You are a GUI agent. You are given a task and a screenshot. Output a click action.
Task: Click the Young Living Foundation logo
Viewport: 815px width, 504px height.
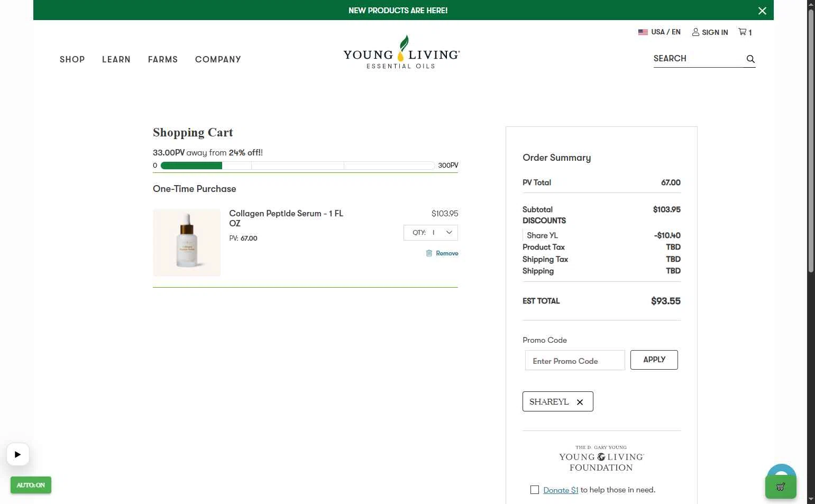pyautogui.click(x=601, y=459)
